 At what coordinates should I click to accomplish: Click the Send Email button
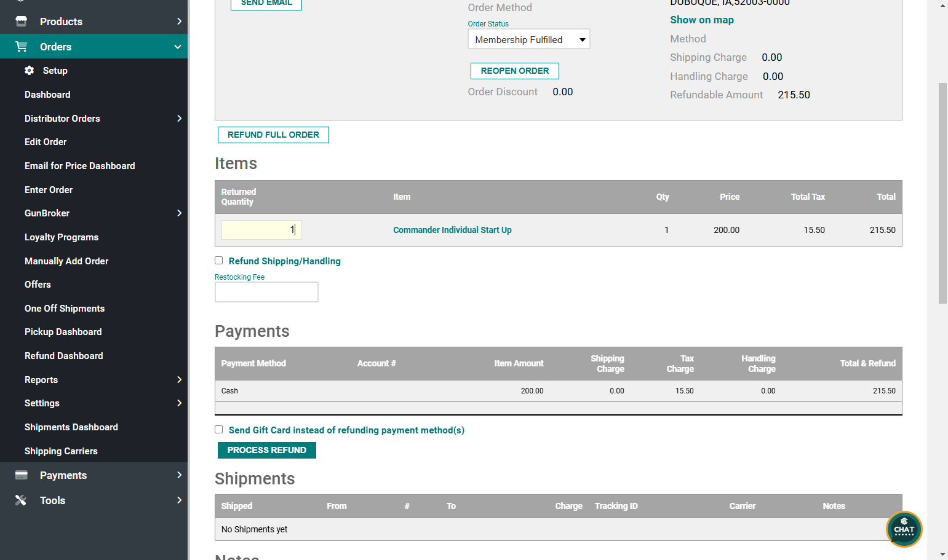(266, 3)
